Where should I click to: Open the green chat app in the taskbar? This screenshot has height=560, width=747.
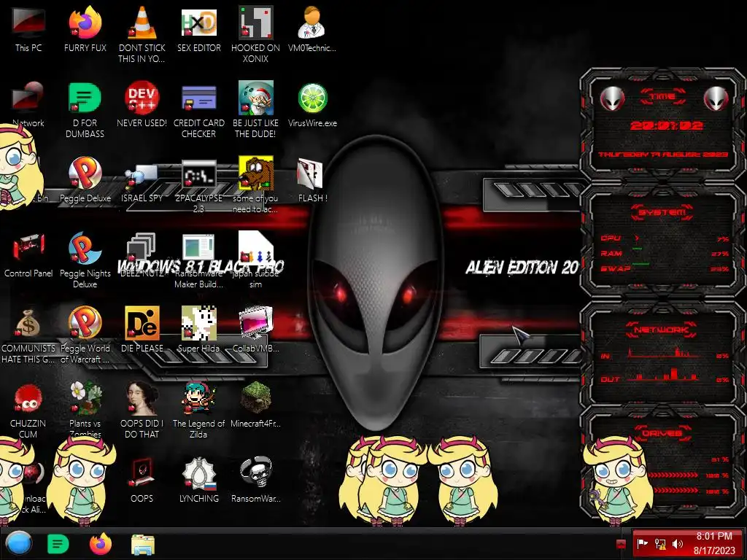pyautogui.click(x=58, y=544)
